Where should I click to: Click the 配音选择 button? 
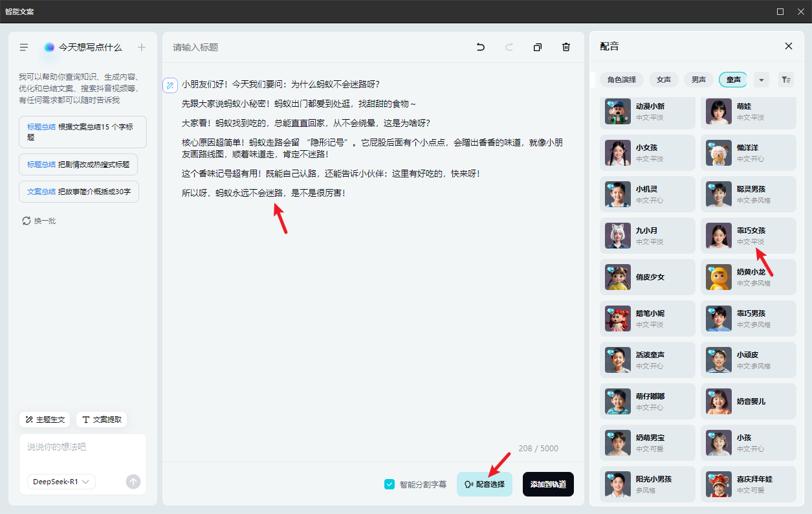(485, 484)
